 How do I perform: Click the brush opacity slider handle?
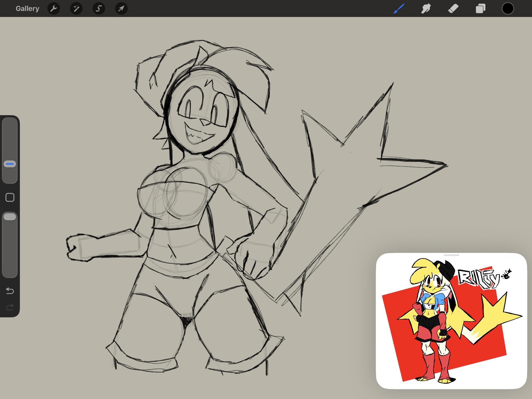point(10,217)
